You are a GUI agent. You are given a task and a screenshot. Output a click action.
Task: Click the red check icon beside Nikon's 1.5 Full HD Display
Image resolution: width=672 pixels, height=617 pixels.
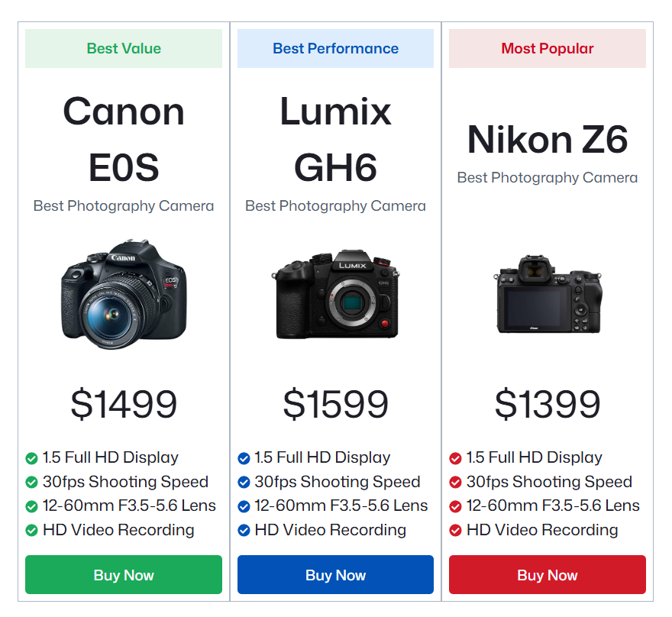click(x=455, y=459)
